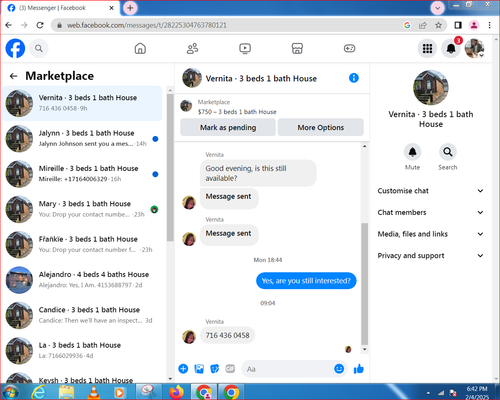
Task: Select the Messenger | Facebook tab
Action: point(60,8)
